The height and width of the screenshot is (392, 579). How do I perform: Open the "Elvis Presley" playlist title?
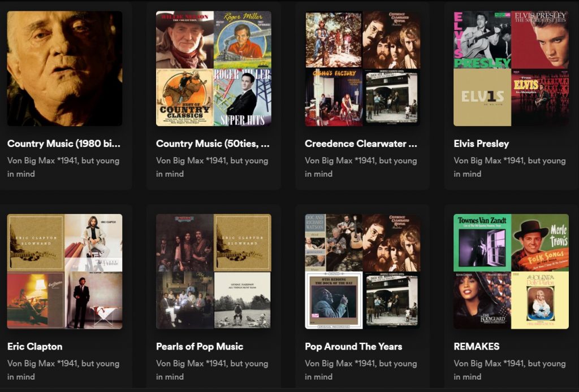pyautogui.click(x=481, y=143)
